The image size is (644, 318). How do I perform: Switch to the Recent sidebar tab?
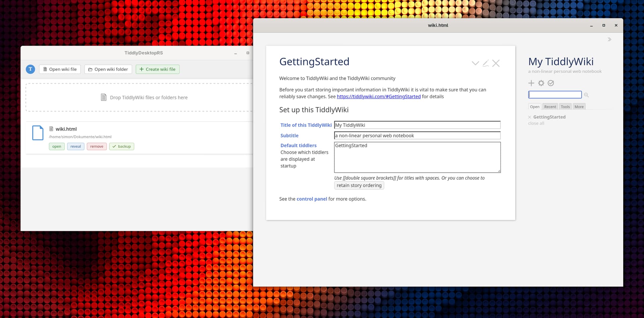coord(550,107)
